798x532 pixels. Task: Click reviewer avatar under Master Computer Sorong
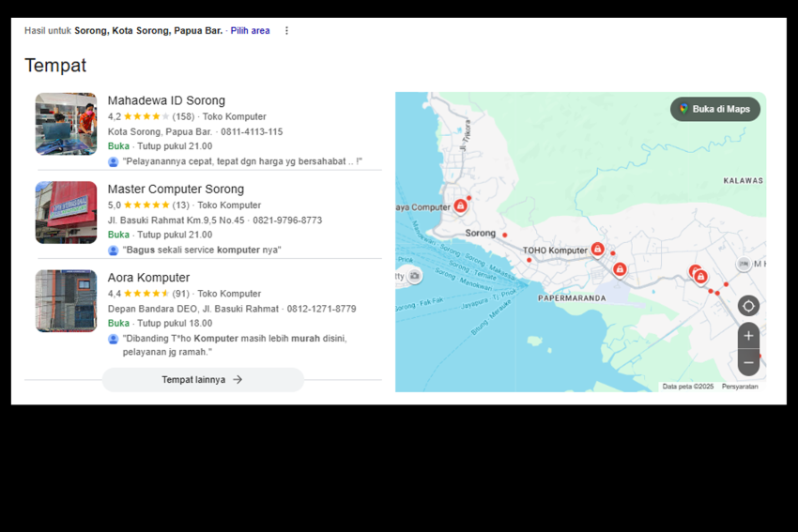[x=114, y=251]
